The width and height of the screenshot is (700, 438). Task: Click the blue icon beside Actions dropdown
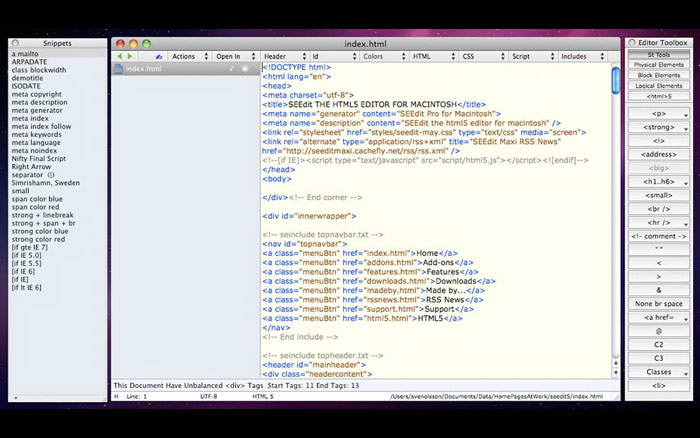158,57
